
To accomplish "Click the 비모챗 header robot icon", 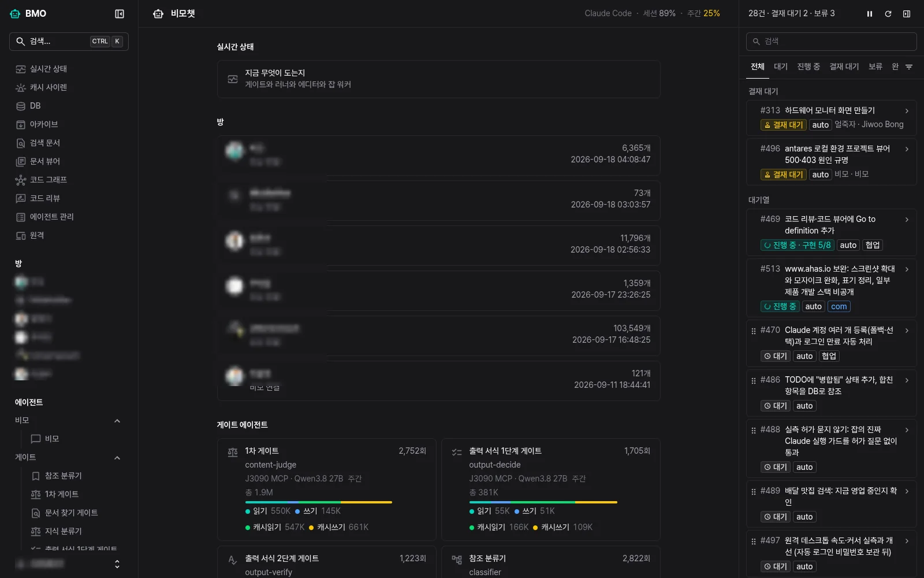I will (x=158, y=14).
